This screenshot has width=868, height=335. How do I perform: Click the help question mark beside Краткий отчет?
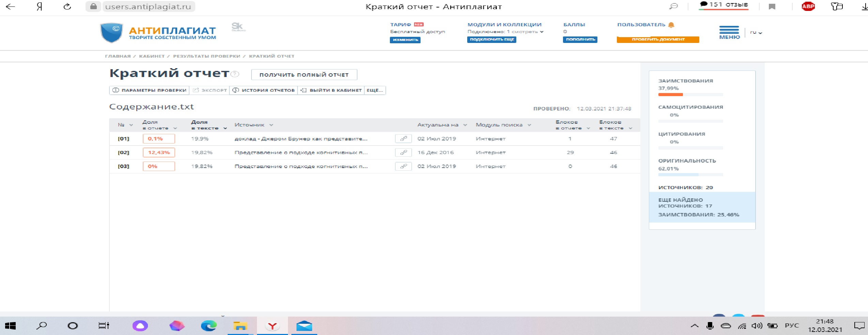point(235,74)
